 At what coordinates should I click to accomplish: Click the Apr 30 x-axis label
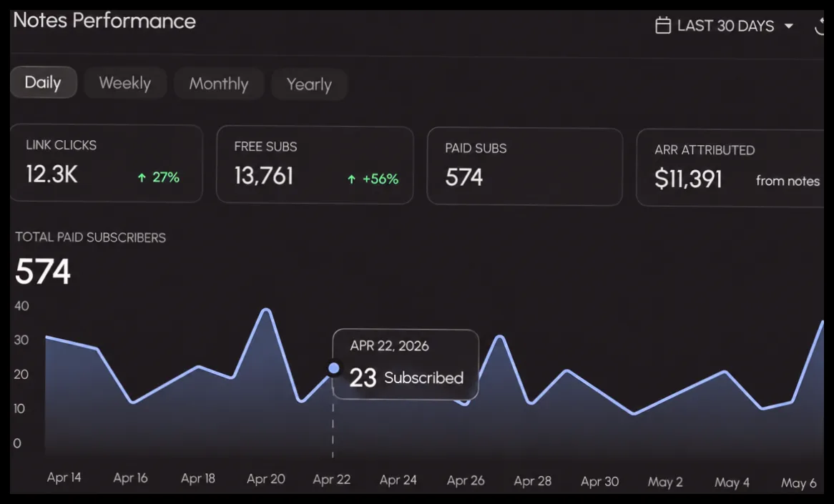click(599, 482)
